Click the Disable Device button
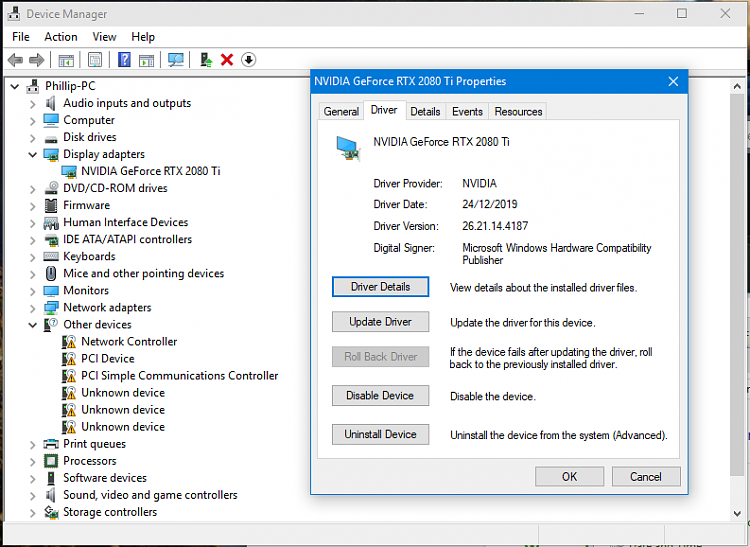The width and height of the screenshot is (750, 547). coord(381,395)
